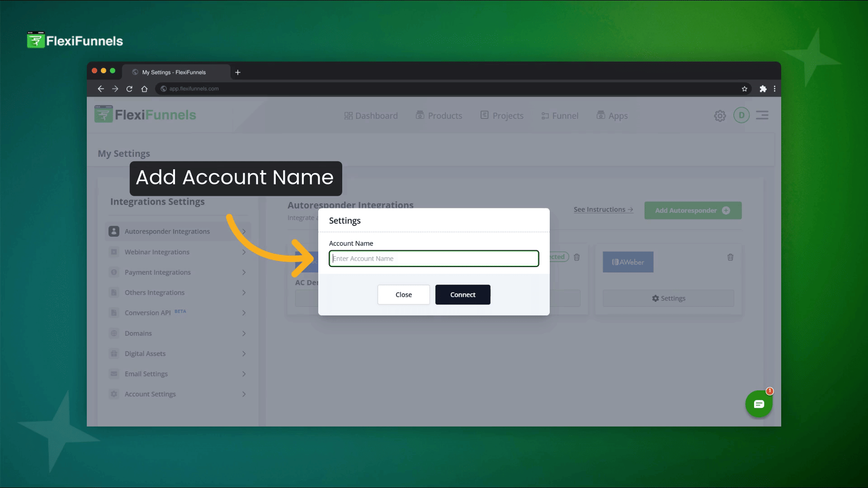The image size is (868, 488).
Task: Expand Webinar Integrations chevron
Action: (244, 252)
